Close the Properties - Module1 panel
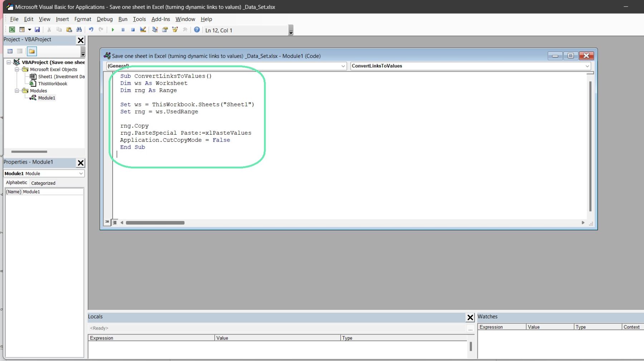Viewport: 644px width, 361px height. (x=81, y=163)
